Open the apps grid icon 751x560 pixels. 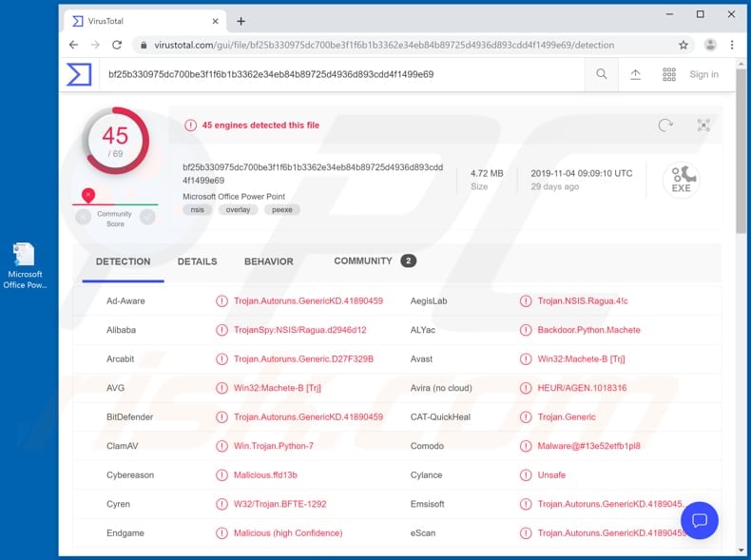click(x=669, y=74)
